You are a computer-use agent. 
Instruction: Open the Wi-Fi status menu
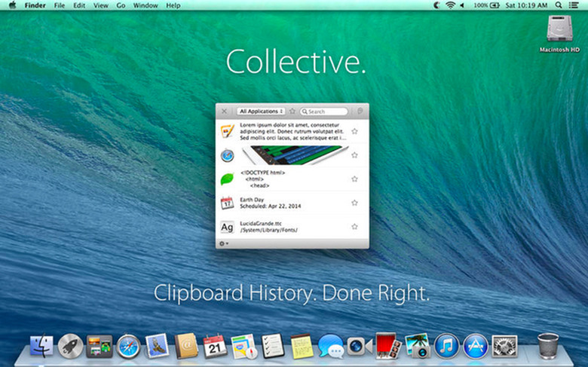click(x=451, y=5)
